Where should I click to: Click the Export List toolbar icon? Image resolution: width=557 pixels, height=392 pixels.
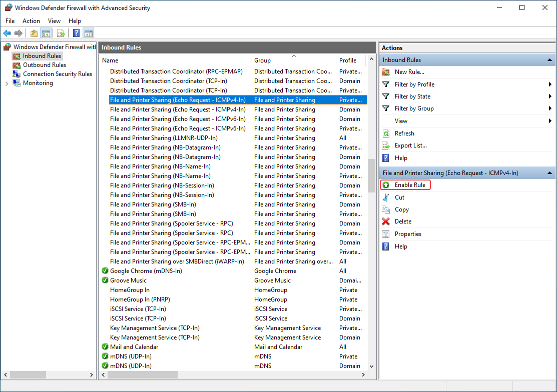coord(61,33)
